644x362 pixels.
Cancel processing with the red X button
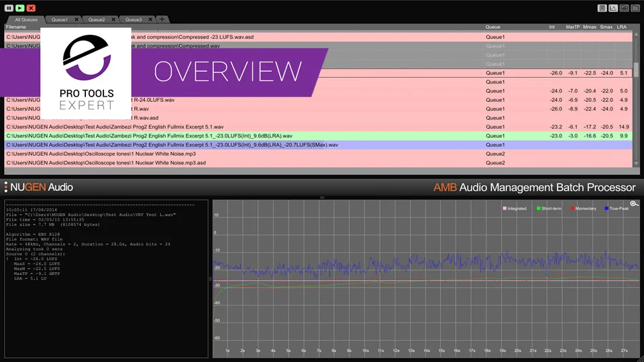(31, 8)
